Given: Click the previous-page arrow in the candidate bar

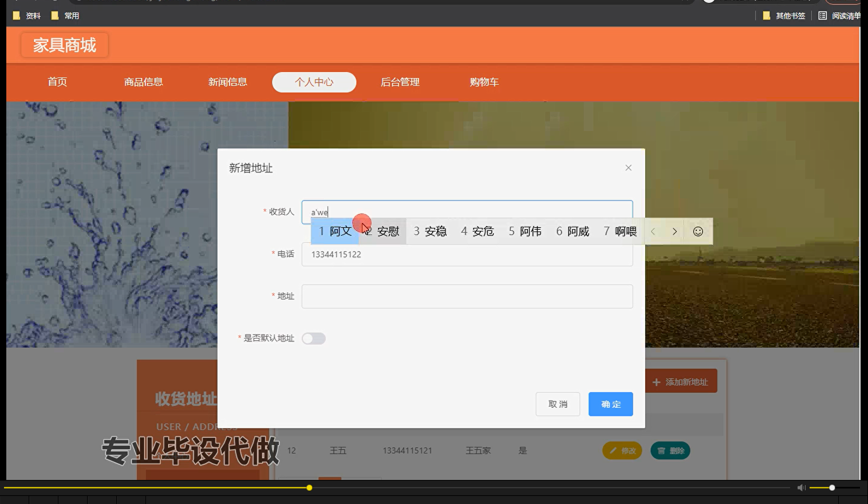Looking at the screenshot, I should [653, 231].
